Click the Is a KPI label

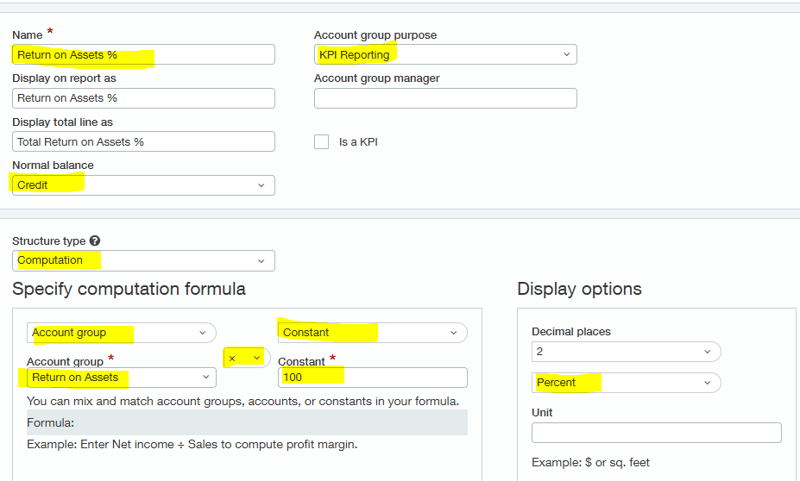tap(358, 142)
